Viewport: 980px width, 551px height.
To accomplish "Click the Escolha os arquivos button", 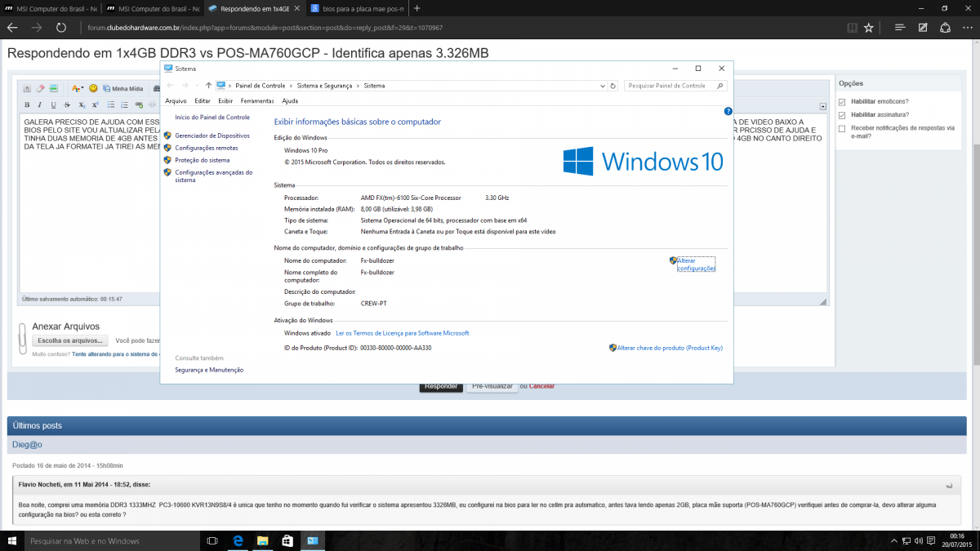I will [71, 340].
